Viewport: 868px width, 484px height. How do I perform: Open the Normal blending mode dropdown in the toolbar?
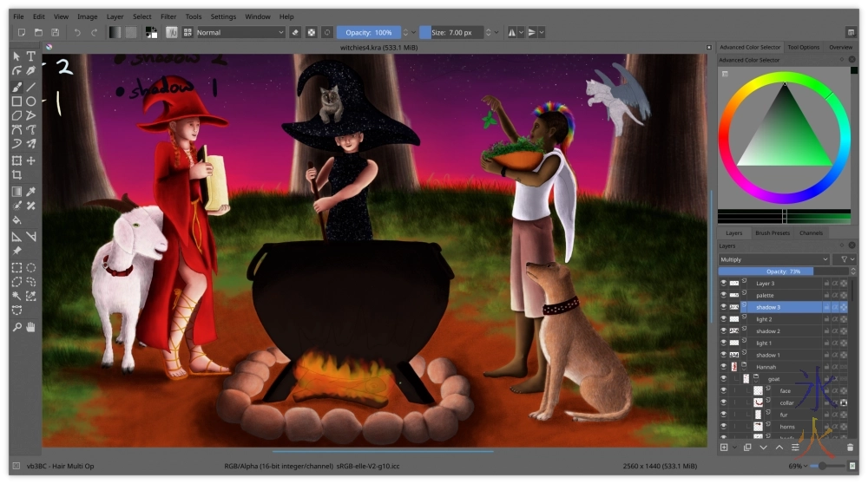(x=240, y=32)
